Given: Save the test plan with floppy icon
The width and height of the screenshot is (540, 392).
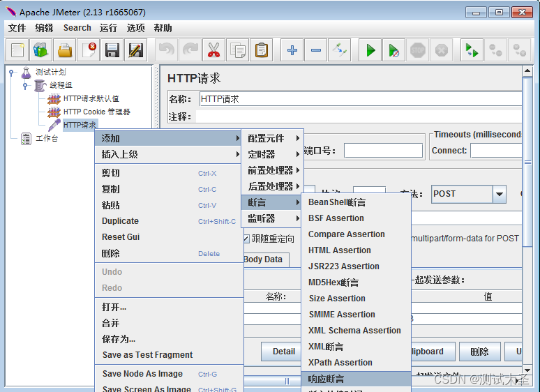Looking at the screenshot, I should coord(112,50).
